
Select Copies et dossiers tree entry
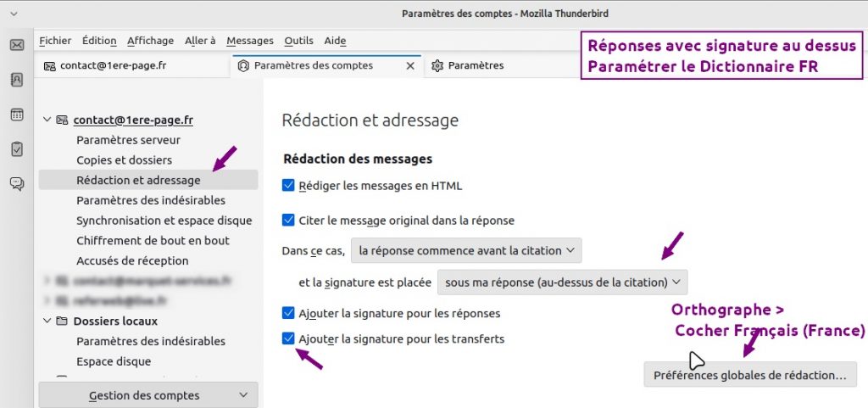(x=124, y=160)
